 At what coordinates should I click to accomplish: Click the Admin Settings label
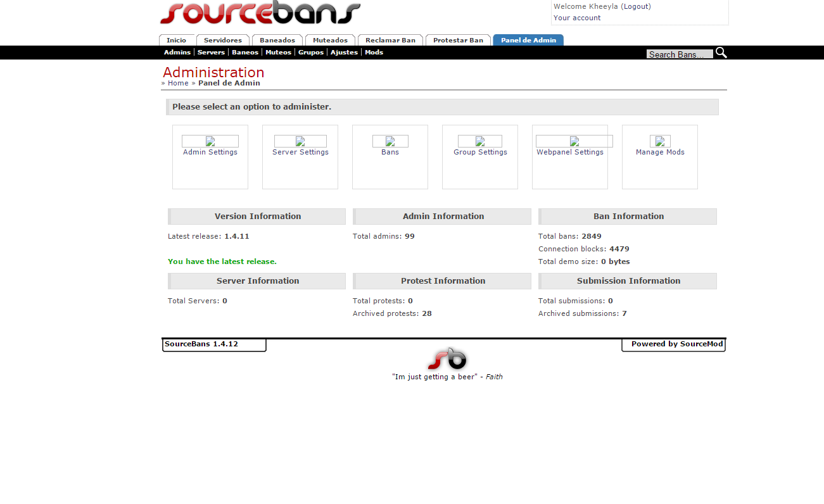tap(210, 152)
